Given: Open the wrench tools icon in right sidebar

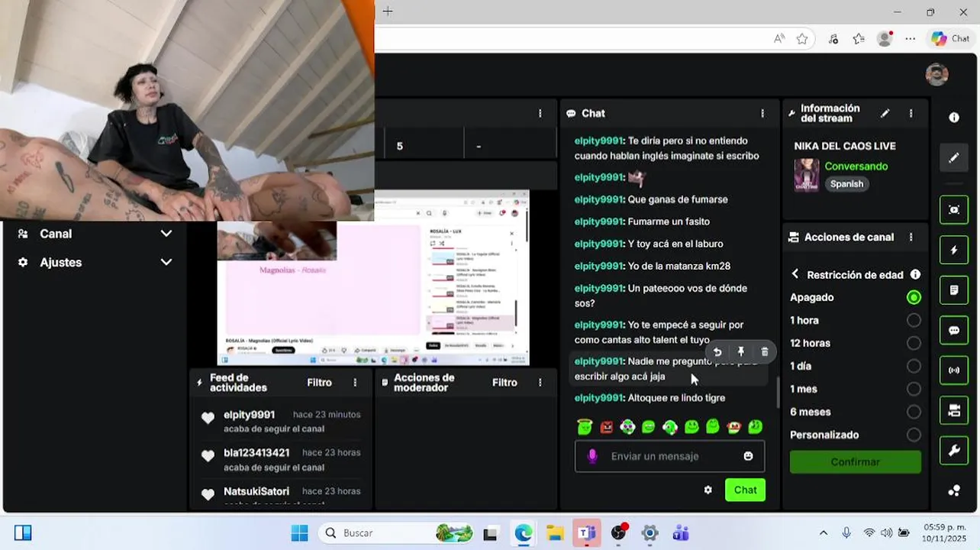Looking at the screenshot, I should [x=954, y=451].
